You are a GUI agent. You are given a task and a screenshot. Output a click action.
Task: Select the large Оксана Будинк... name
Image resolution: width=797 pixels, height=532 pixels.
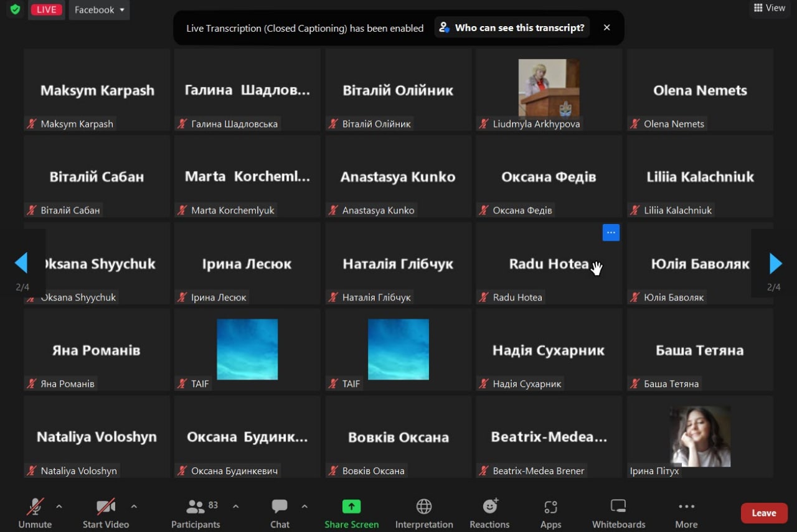click(247, 437)
